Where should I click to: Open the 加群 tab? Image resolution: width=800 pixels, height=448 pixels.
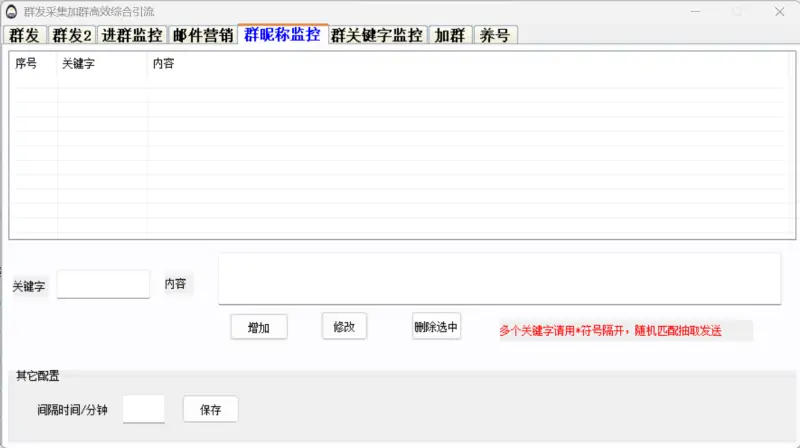coord(450,35)
